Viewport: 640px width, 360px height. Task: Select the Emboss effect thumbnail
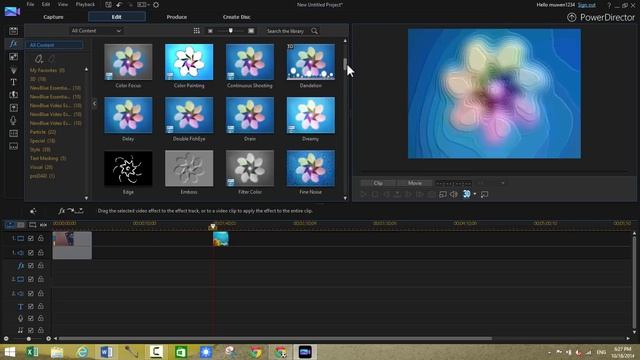coord(189,168)
